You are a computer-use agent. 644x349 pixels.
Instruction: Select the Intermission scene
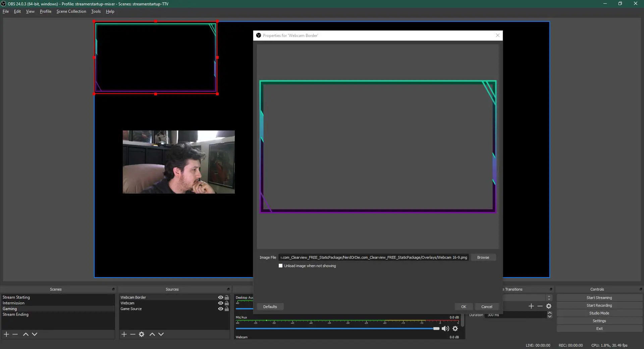pos(58,303)
